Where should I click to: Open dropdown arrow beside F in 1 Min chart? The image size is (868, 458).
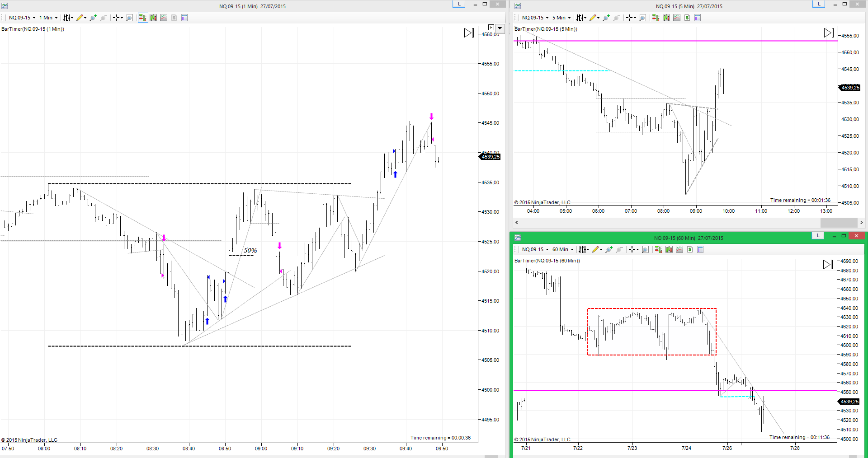(500, 28)
